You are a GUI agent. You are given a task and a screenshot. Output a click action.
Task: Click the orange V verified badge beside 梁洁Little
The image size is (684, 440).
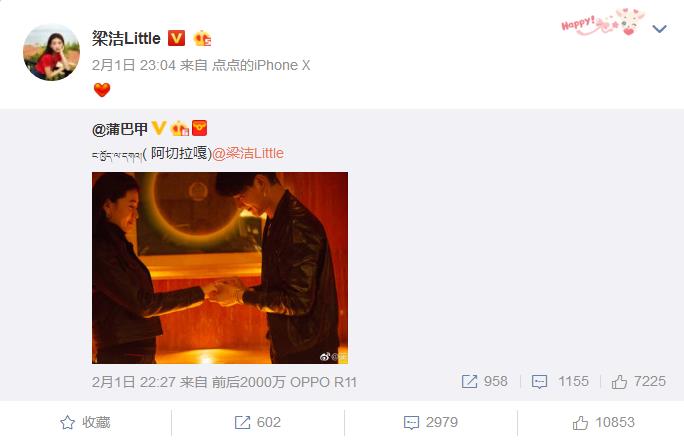tap(176, 38)
